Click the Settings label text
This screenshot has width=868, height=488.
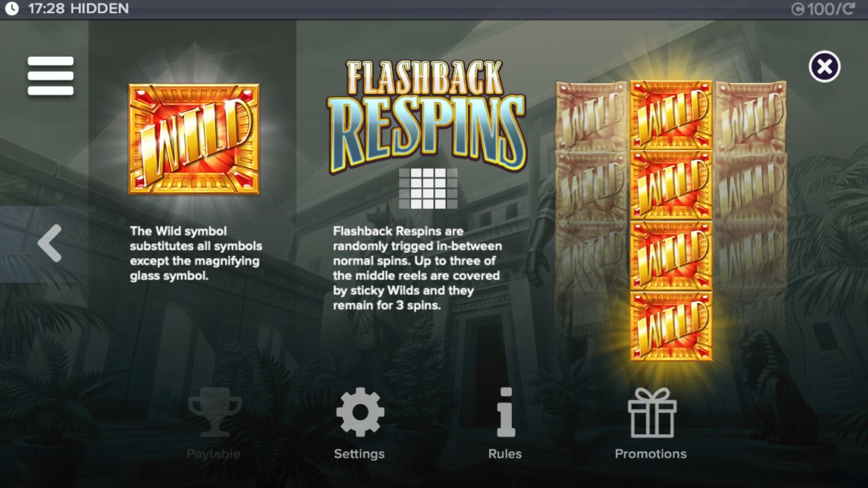359,454
